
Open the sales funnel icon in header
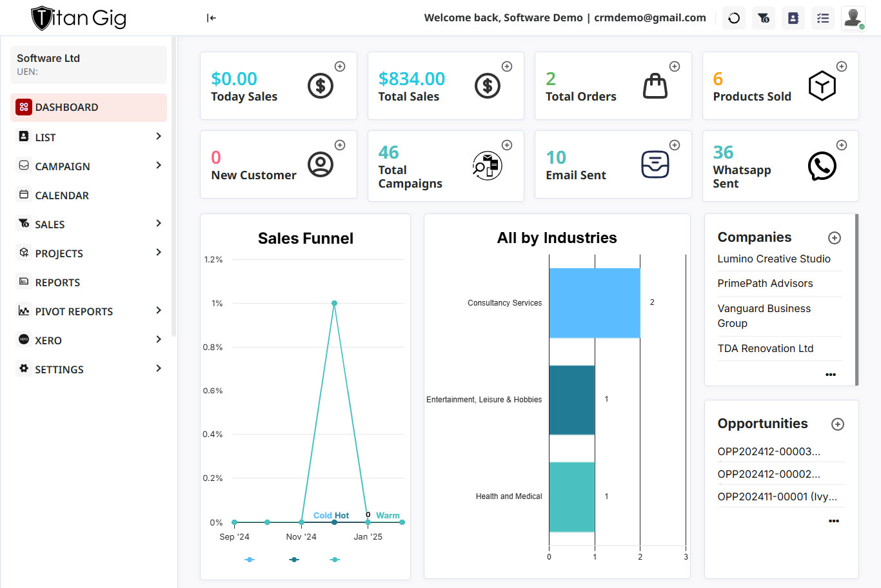point(764,18)
